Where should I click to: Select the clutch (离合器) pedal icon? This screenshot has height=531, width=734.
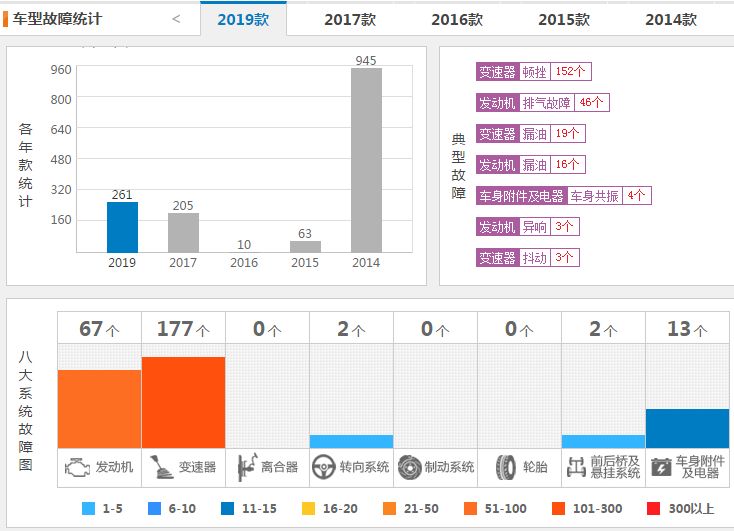point(245,466)
